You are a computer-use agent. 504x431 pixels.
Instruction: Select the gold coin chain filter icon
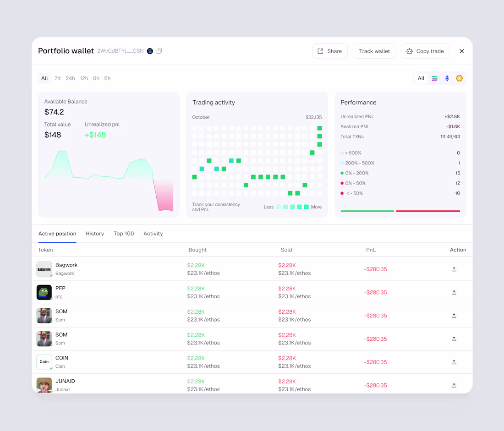click(x=459, y=78)
